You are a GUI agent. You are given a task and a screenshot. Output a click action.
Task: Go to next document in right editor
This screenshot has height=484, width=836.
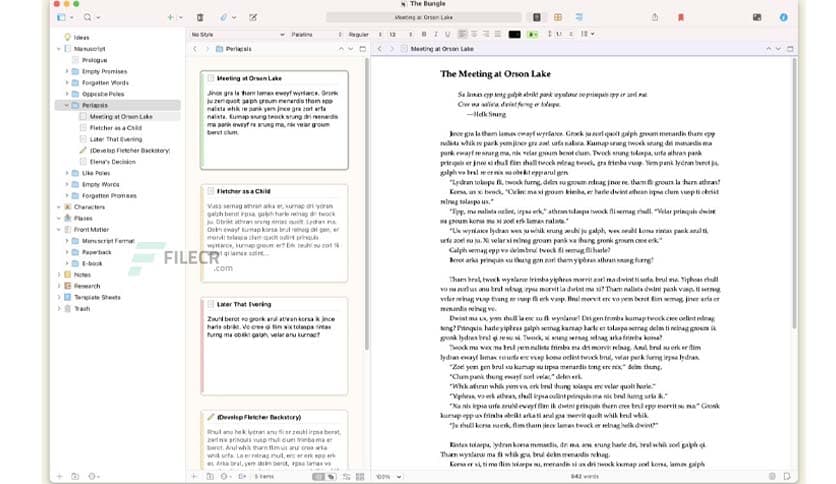point(778,49)
